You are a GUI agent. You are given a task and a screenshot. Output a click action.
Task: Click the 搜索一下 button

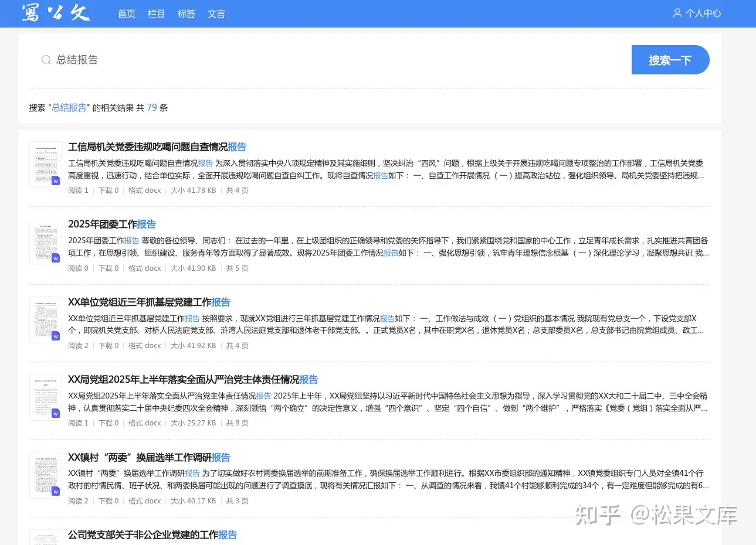pyautogui.click(x=670, y=60)
